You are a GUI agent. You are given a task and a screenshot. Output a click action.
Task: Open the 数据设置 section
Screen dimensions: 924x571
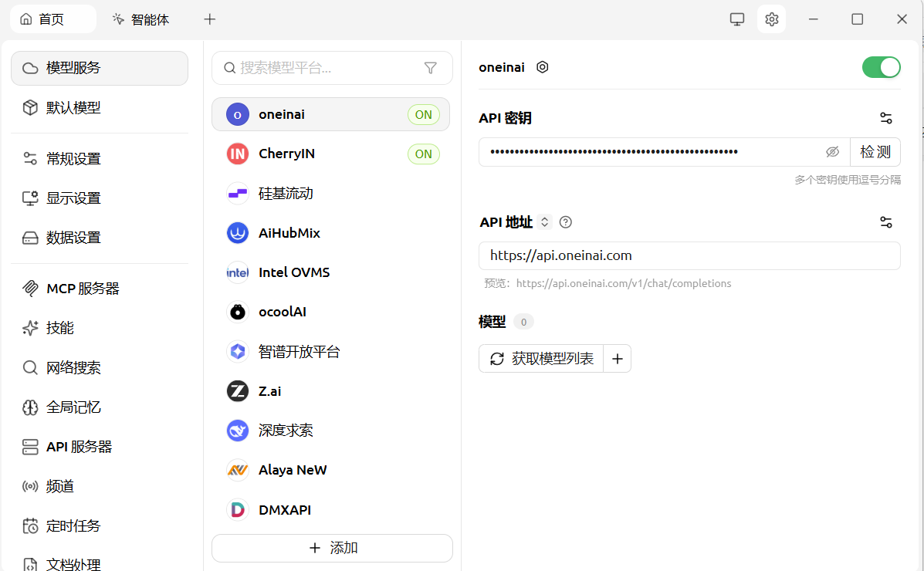point(100,238)
